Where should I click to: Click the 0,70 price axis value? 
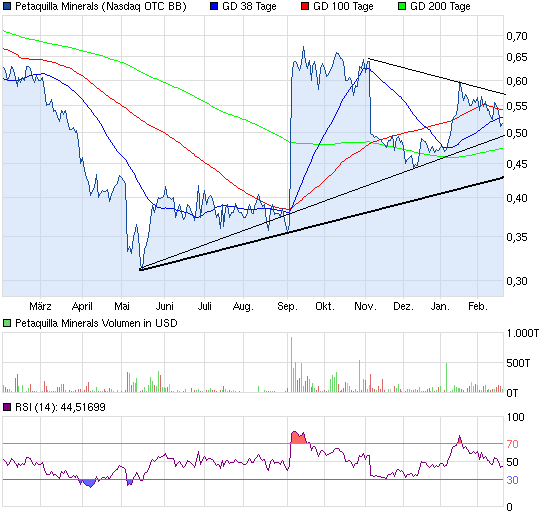(x=517, y=36)
